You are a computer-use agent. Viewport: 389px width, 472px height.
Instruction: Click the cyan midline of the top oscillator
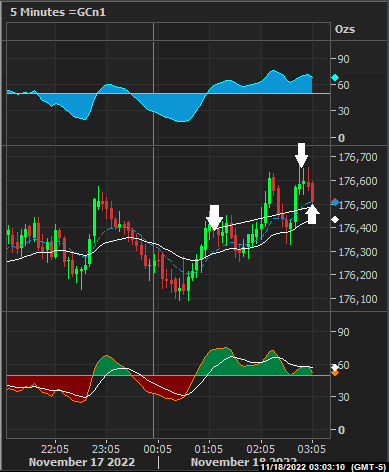(x=168, y=93)
